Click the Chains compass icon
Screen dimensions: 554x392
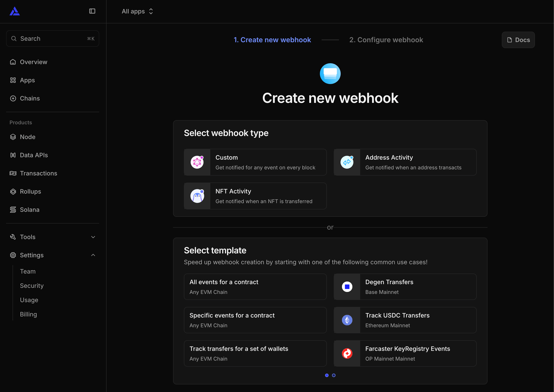pyautogui.click(x=13, y=99)
